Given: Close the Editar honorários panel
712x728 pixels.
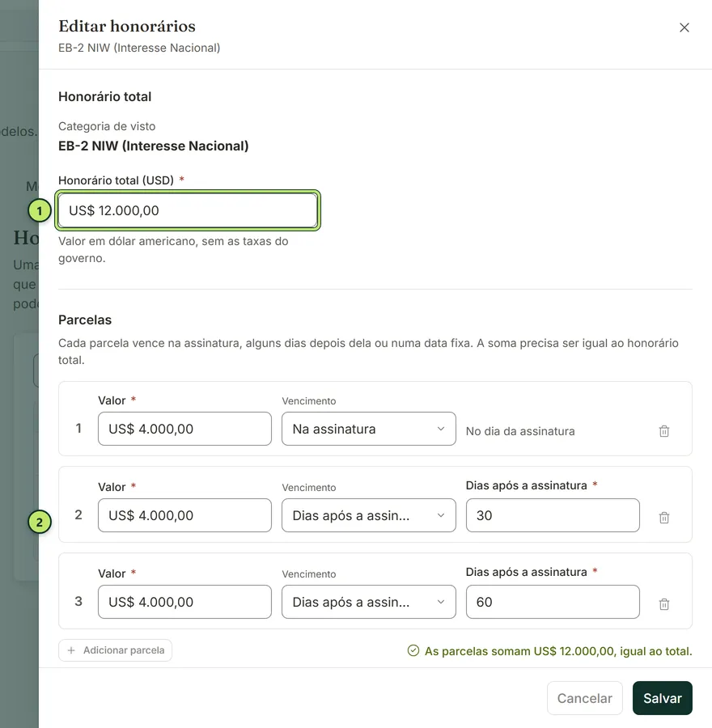Looking at the screenshot, I should pyautogui.click(x=684, y=28).
